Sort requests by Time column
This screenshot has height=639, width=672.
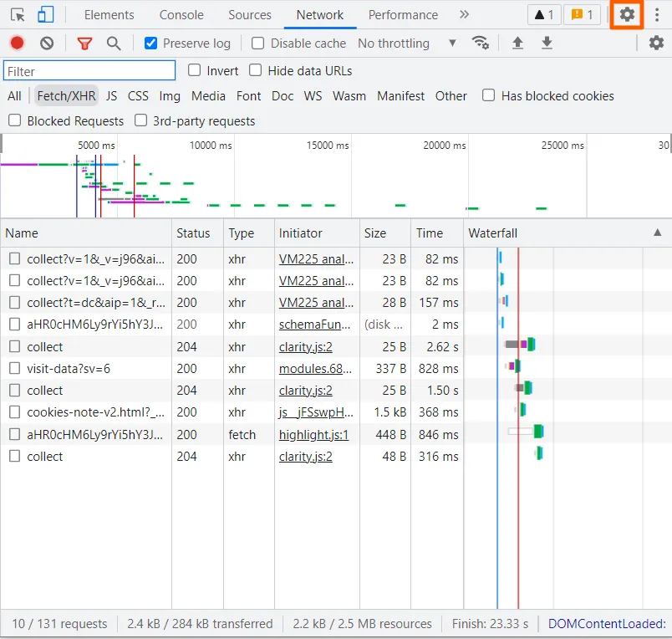(x=437, y=233)
